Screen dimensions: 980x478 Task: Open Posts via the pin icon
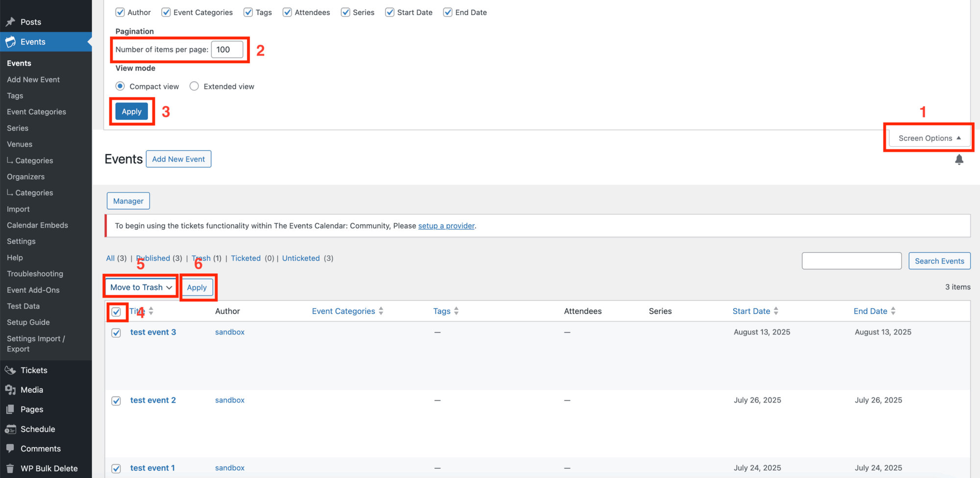coord(11,22)
